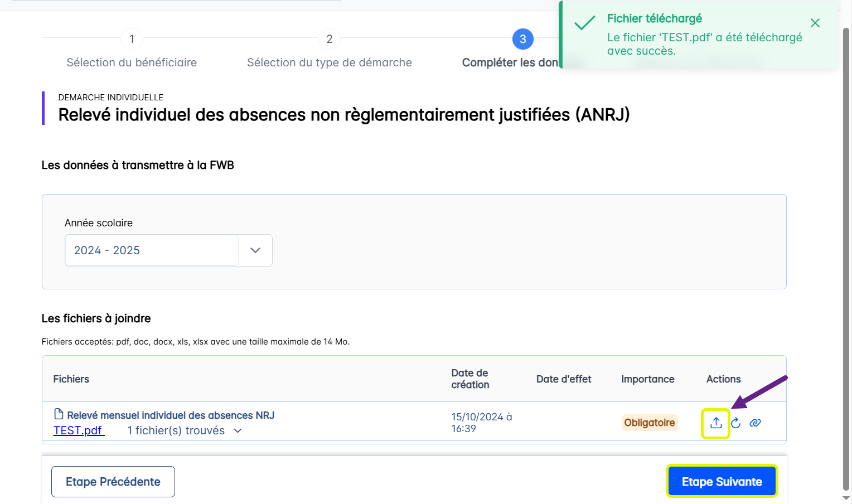Click the page vertical scrollbar
This screenshot has width=852, height=504.
tap(846, 251)
